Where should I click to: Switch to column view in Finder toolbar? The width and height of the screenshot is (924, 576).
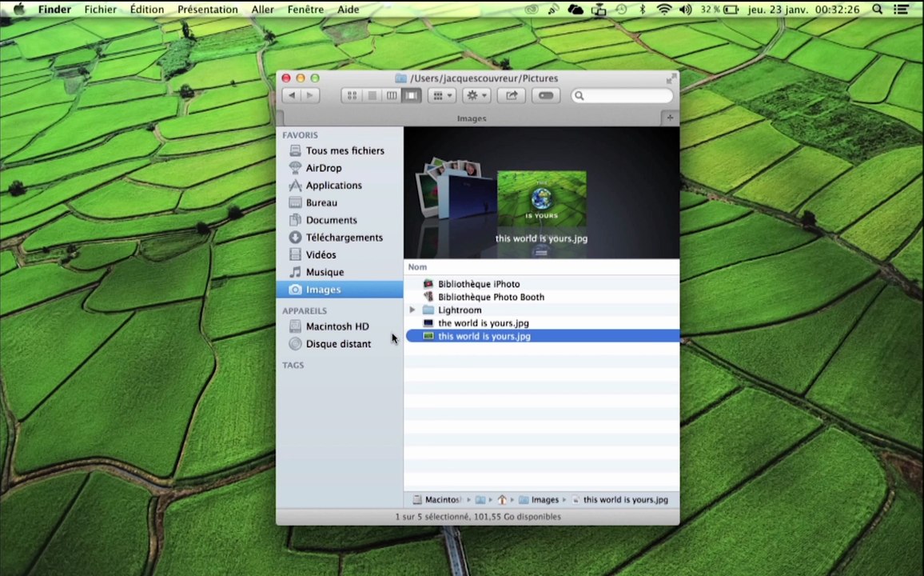[392, 95]
